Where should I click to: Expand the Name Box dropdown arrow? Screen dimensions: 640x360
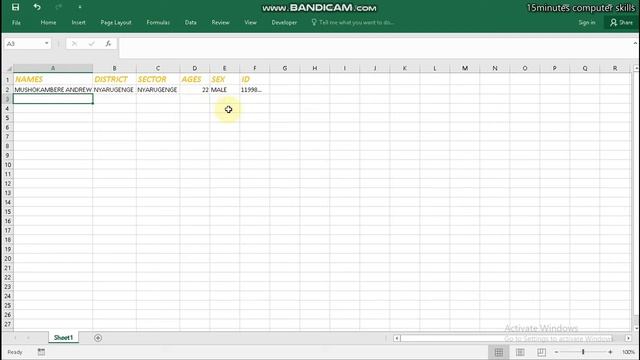pos(47,44)
